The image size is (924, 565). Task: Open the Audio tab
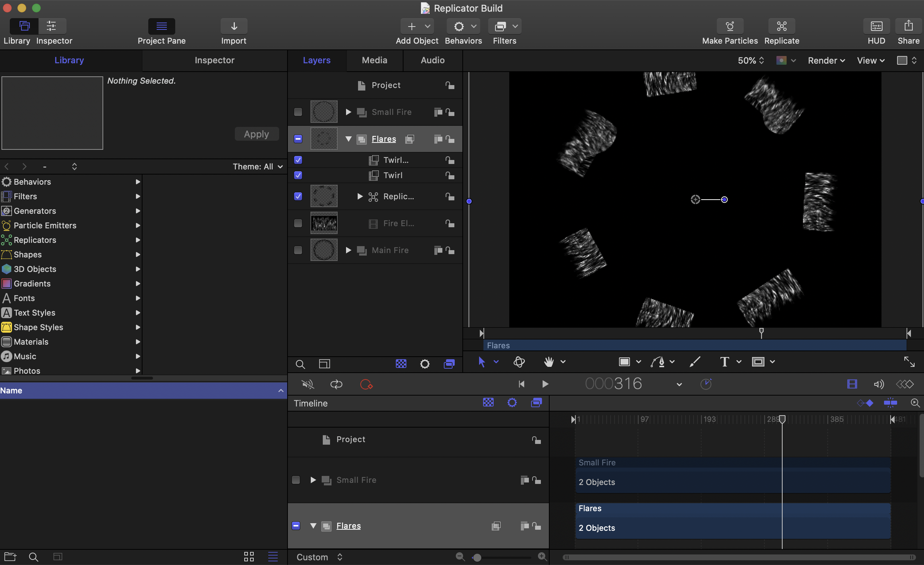tap(432, 60)
